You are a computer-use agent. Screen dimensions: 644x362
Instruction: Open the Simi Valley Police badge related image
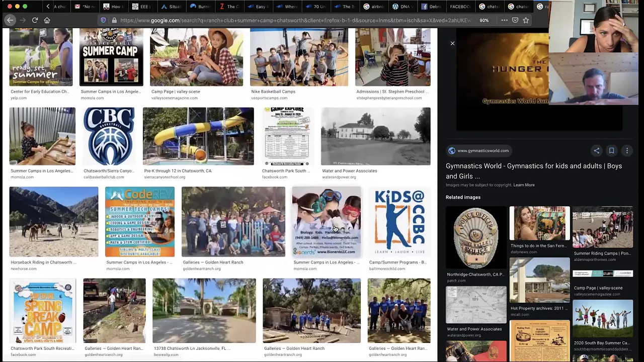pos(476,237)
